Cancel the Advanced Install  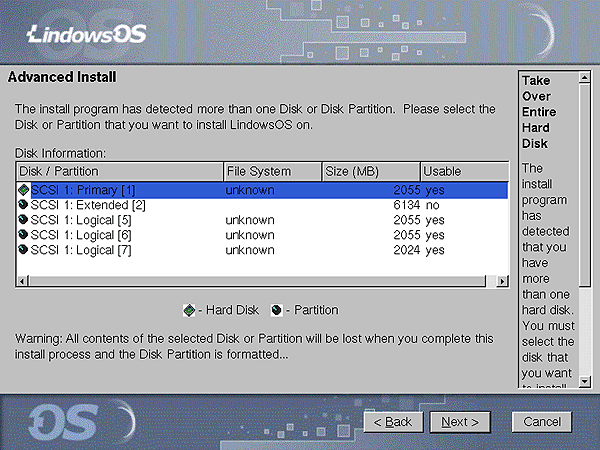click(542, 422)
